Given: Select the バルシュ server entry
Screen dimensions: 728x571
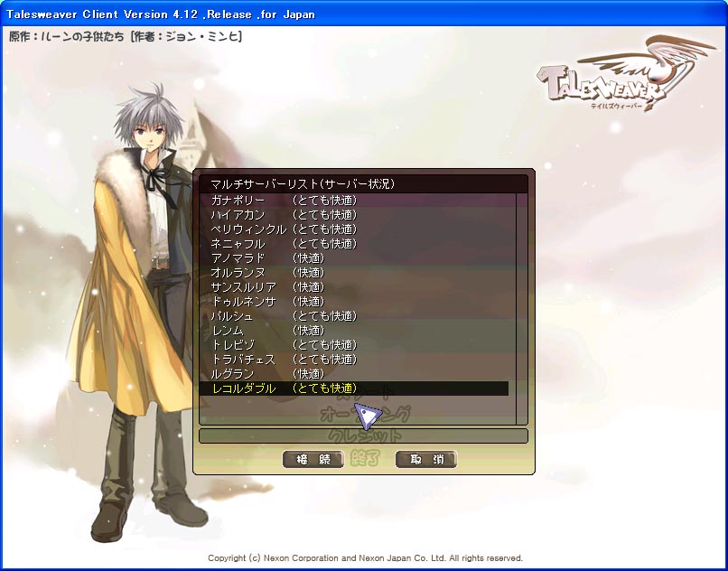Looking at the screenshot, I should (354, 316).
